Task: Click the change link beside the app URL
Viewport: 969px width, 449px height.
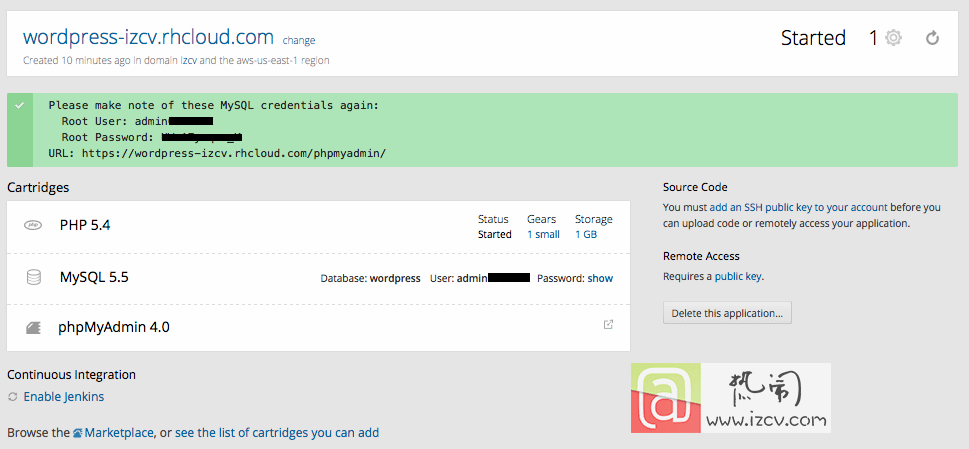Action: 299,41
